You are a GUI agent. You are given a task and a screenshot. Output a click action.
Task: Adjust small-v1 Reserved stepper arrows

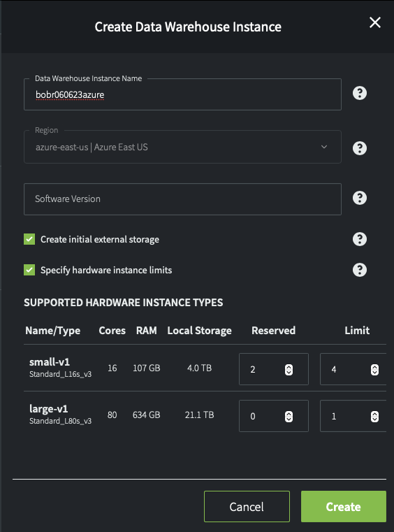pos(289,370)
